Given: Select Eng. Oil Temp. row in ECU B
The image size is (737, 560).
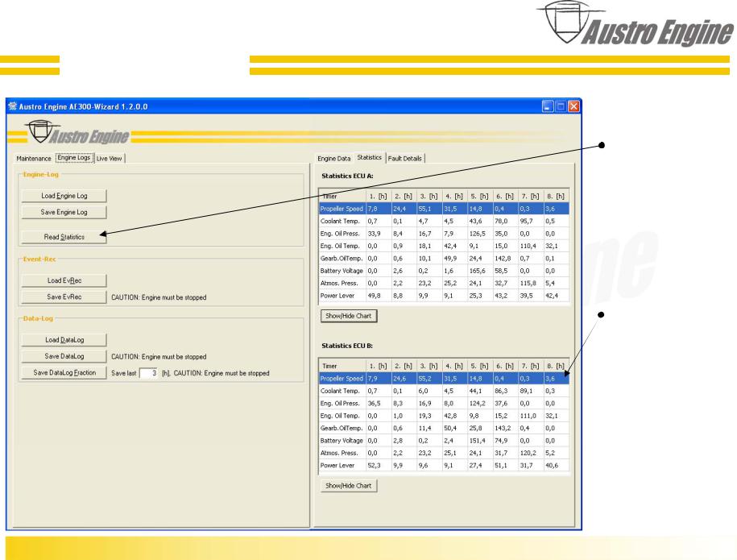Looking at the screenshot, I should [444, 416].
